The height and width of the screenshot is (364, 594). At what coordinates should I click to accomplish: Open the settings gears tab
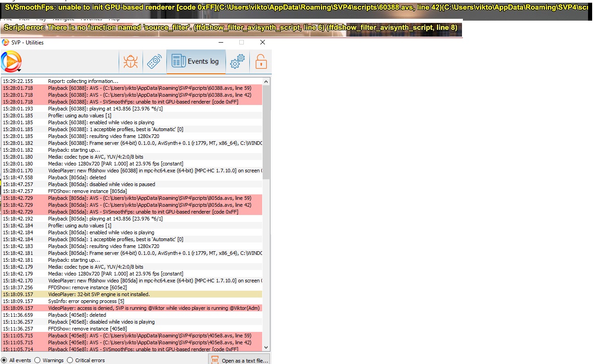click(237, 62)
